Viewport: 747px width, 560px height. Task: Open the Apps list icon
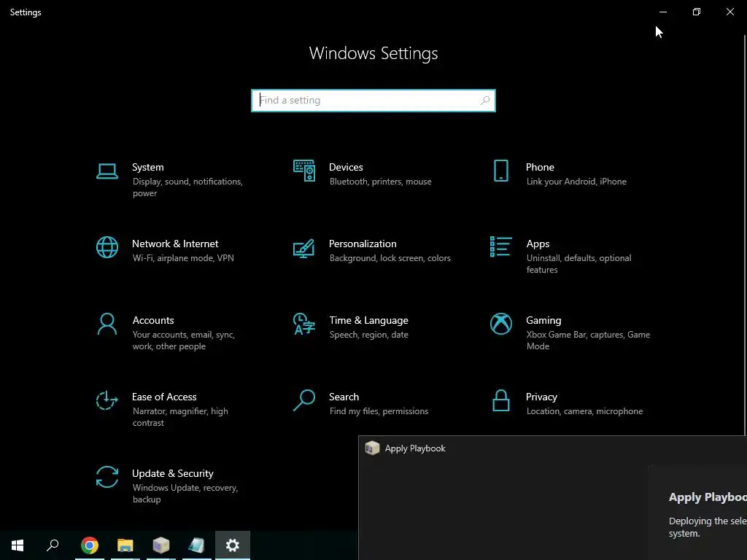coord(500,246)
